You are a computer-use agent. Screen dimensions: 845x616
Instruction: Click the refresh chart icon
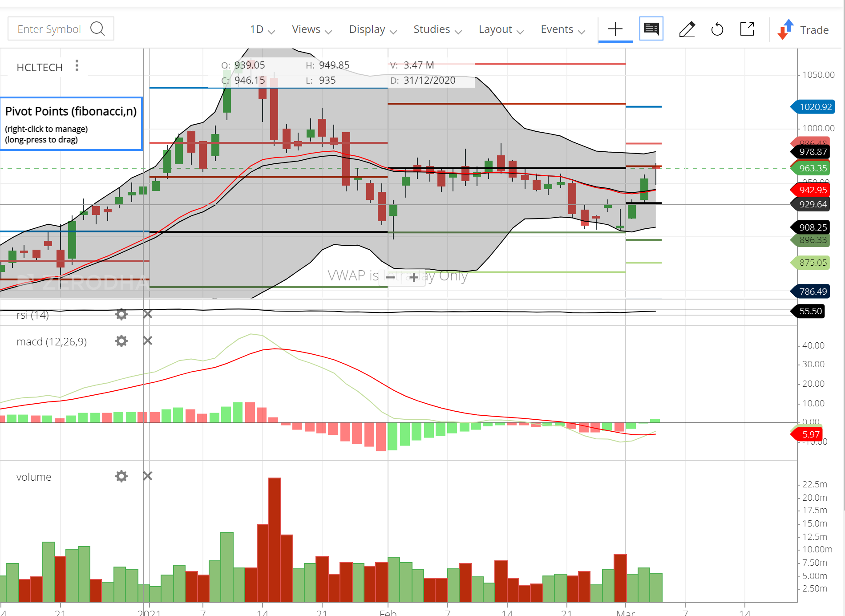(x=717, y=29)
